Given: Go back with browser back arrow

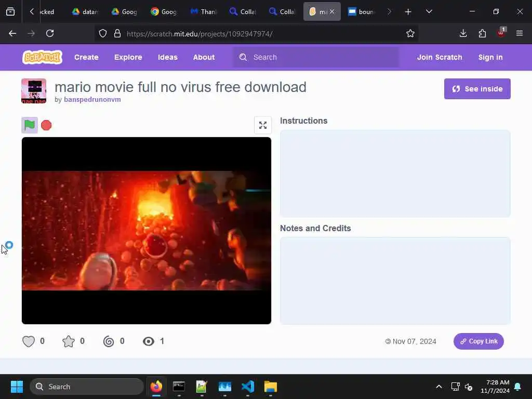Looking at the screenshot, I should coord(12,33).
